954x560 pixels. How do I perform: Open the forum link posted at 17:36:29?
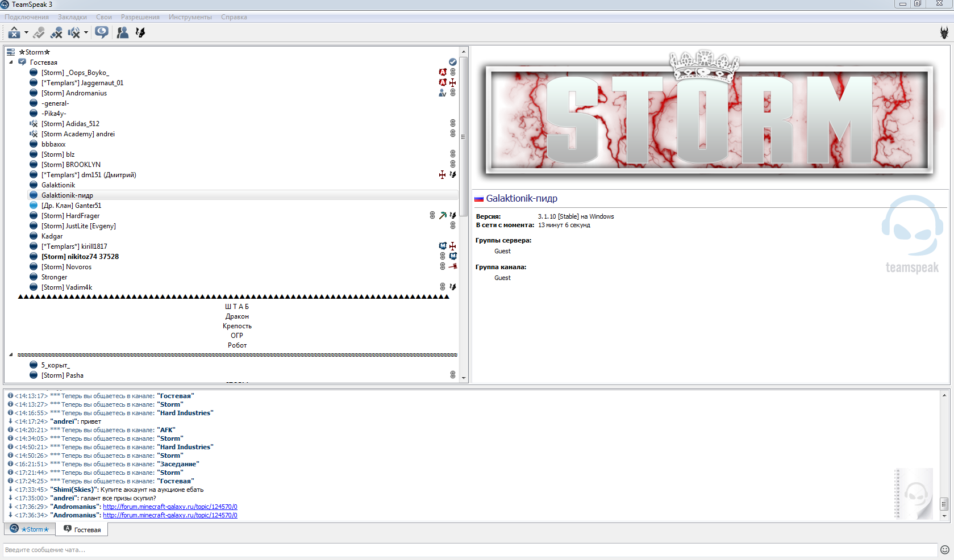point(170,507)
